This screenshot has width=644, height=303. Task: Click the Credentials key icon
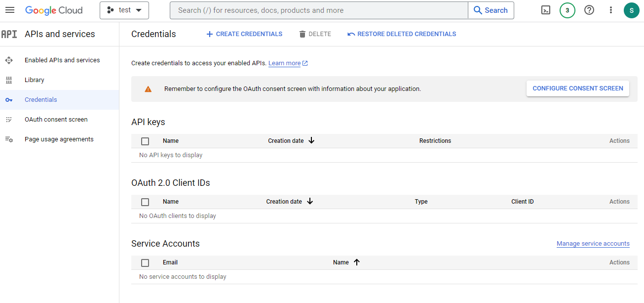tap(9, 100)
